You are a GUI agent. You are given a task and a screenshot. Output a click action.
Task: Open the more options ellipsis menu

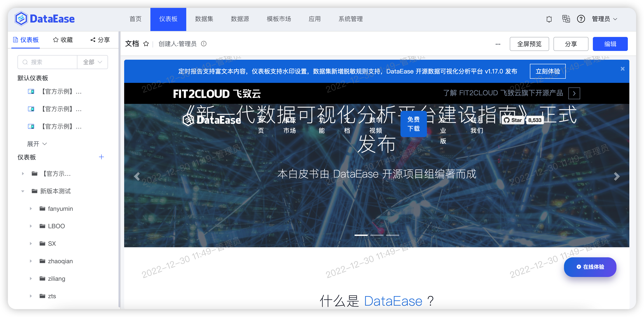coord(498,44)
